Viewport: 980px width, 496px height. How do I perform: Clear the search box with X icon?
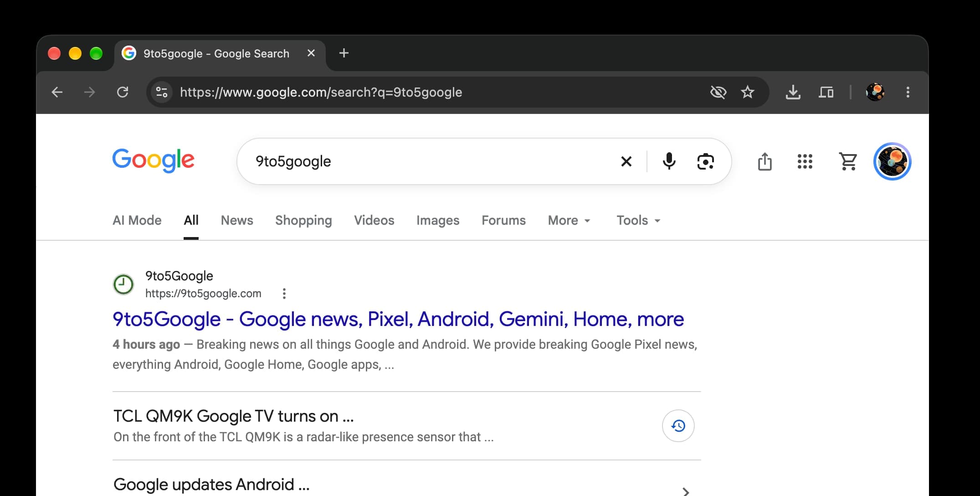626,161
